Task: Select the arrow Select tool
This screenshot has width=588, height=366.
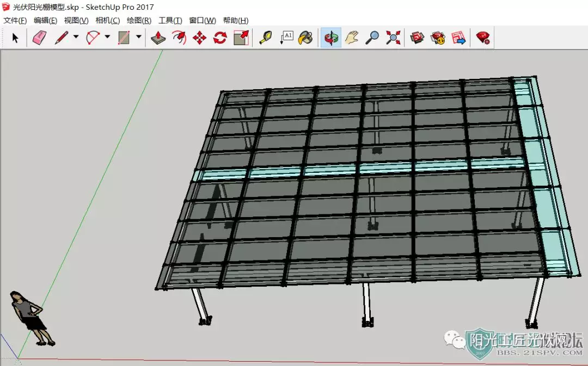Action: [x=15, y=38]
